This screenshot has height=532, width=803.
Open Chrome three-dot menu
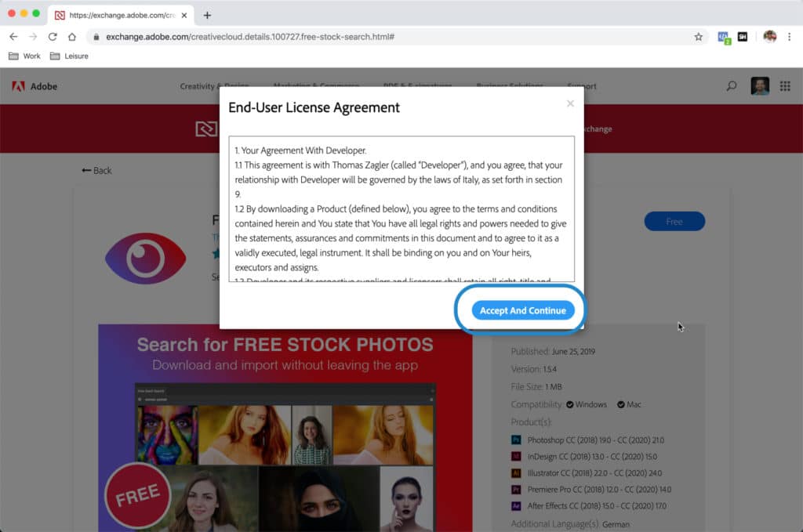pos(790,37)
